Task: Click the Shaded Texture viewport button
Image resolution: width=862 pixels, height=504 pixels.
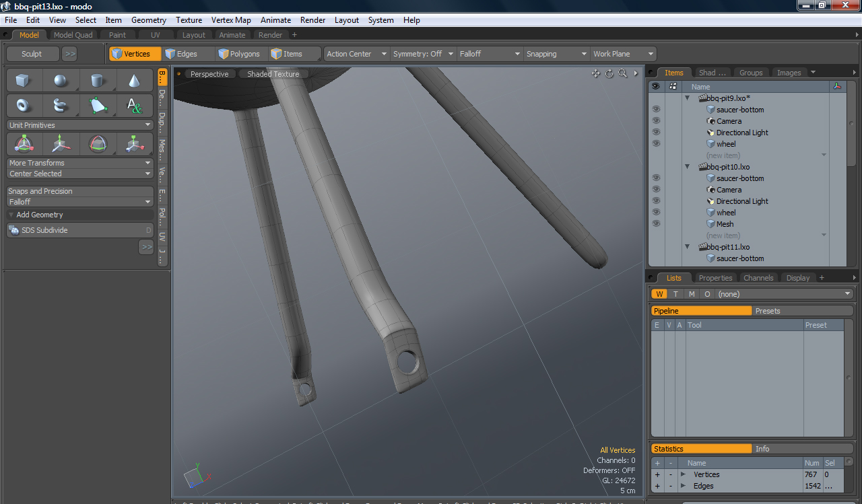Action: point(273,74)
